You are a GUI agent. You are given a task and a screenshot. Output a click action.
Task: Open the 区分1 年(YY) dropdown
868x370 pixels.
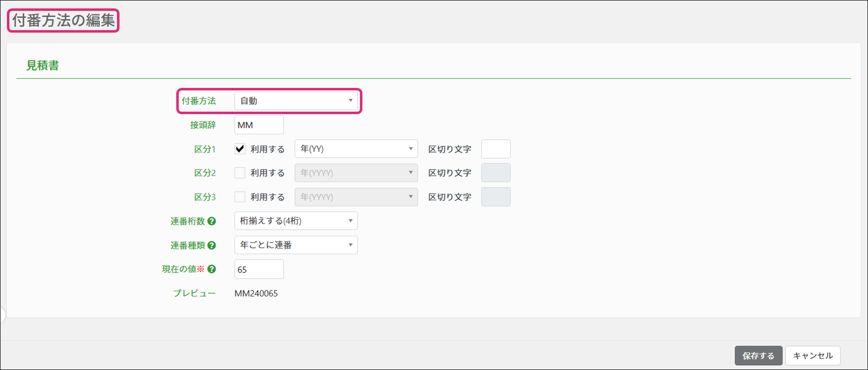click(356, 149)
